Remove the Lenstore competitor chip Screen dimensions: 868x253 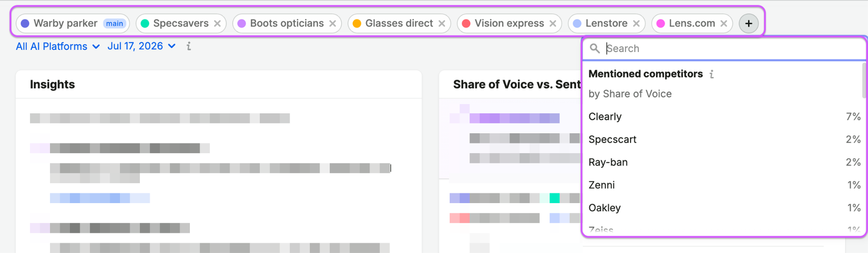tap(636, 23)
